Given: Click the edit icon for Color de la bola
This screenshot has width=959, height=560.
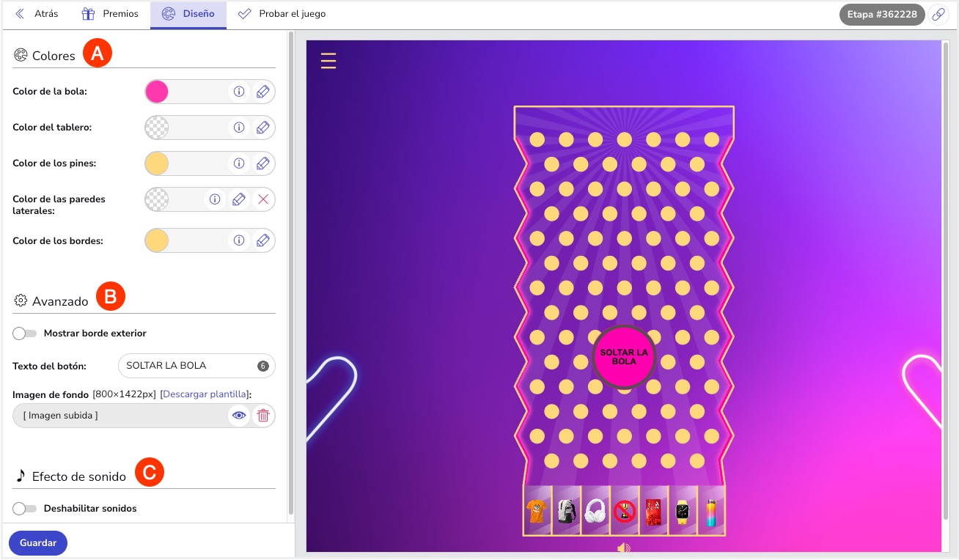Looking at the screenshot, I should 262,92.
